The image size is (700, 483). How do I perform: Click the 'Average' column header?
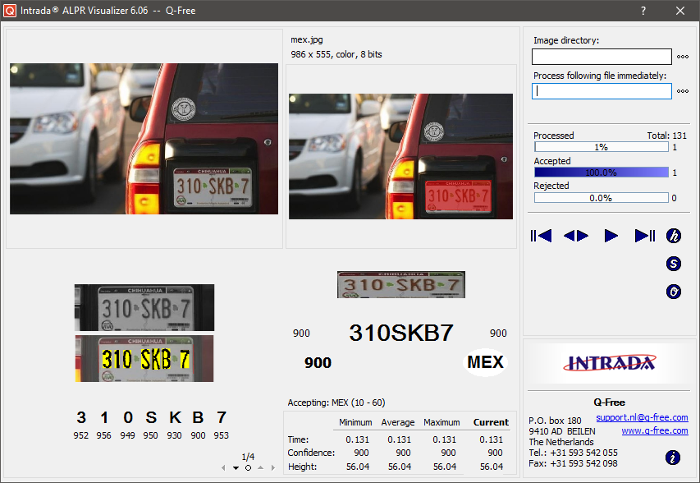398,422
